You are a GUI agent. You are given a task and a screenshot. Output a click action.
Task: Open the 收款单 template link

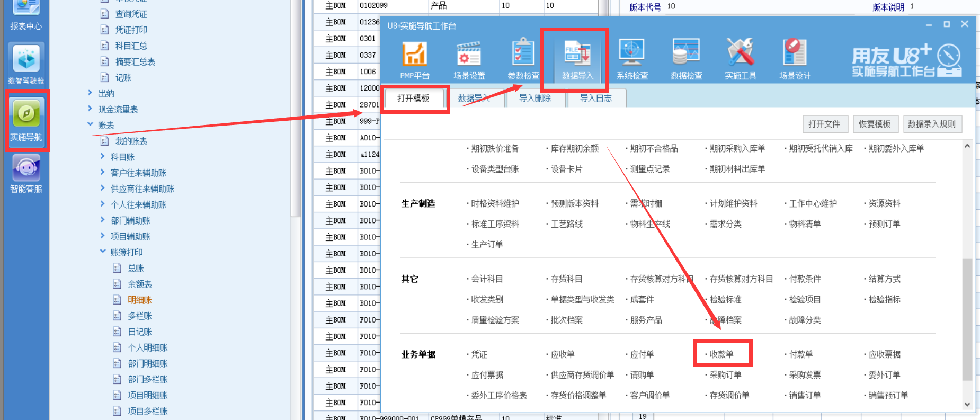pos(721,354)
